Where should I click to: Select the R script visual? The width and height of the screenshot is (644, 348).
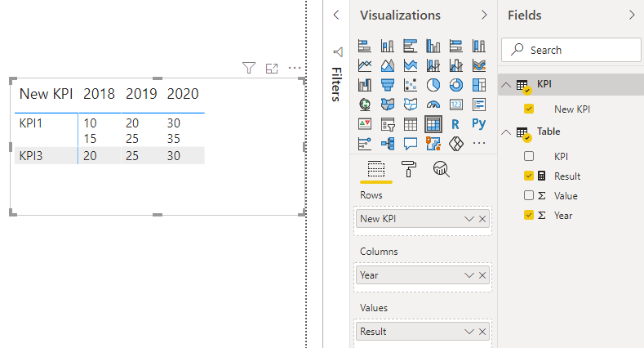pyautogui.click(x=455, y=124)
